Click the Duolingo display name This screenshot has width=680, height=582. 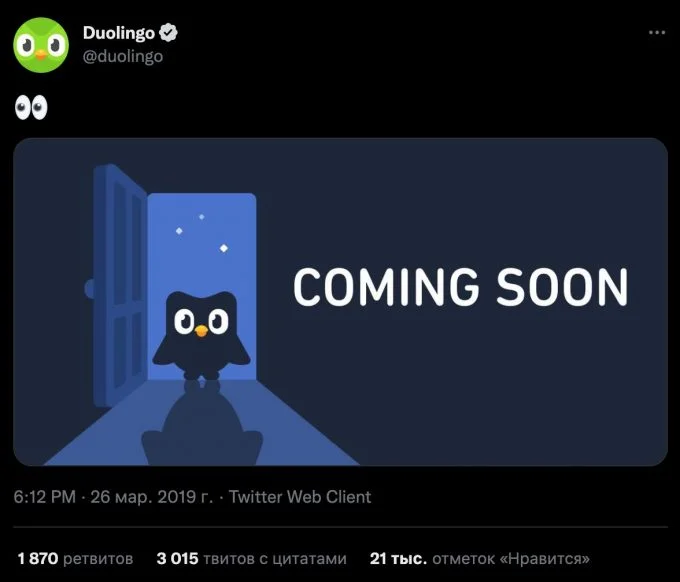click(118, 33)
